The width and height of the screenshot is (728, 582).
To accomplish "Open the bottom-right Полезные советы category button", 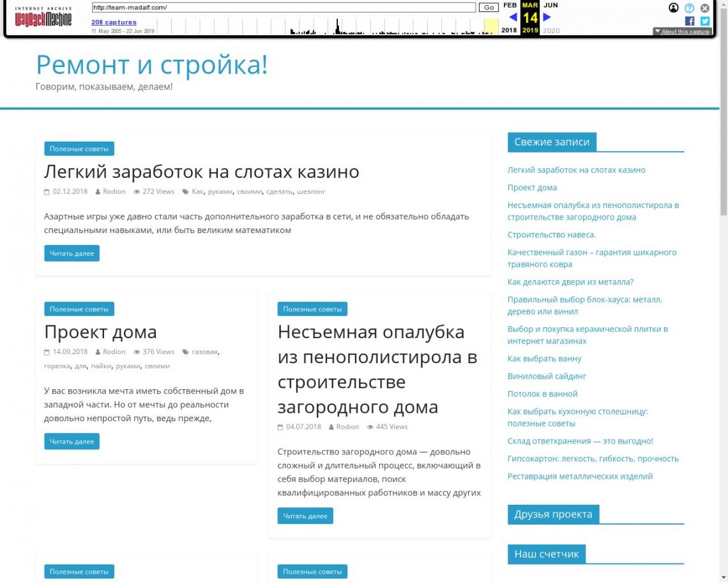I will coord(312,571).
